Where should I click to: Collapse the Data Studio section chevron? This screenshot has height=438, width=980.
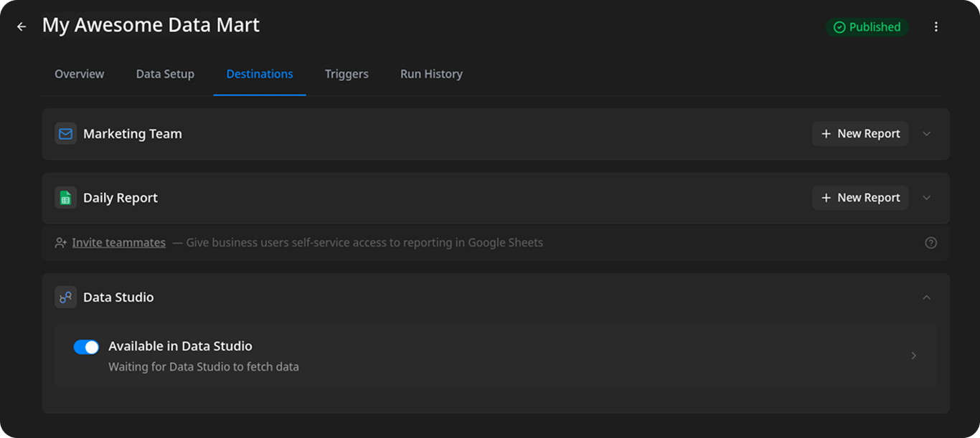(926, 297)
